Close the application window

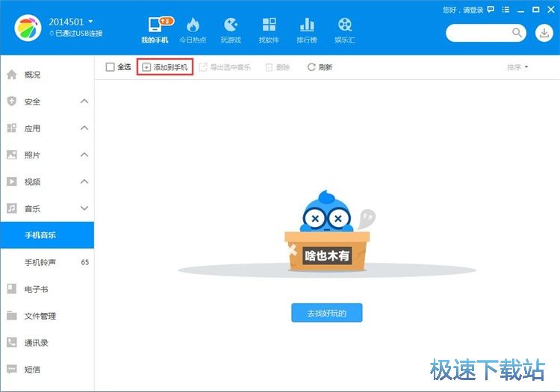point(551,10)
